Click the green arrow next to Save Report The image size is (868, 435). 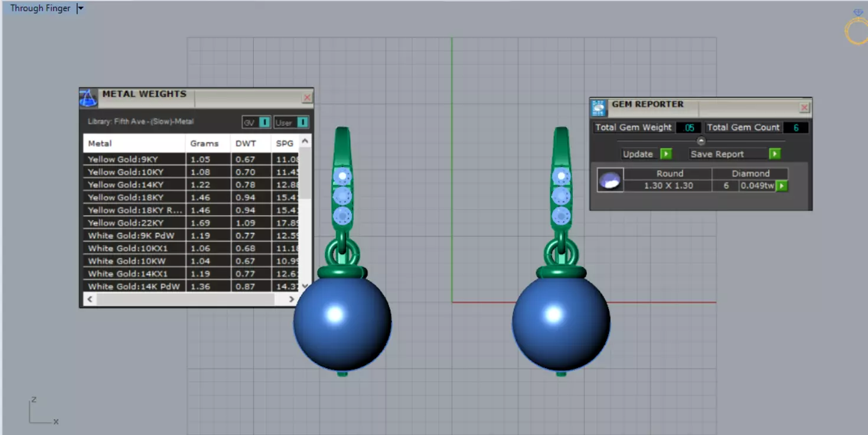775,154
